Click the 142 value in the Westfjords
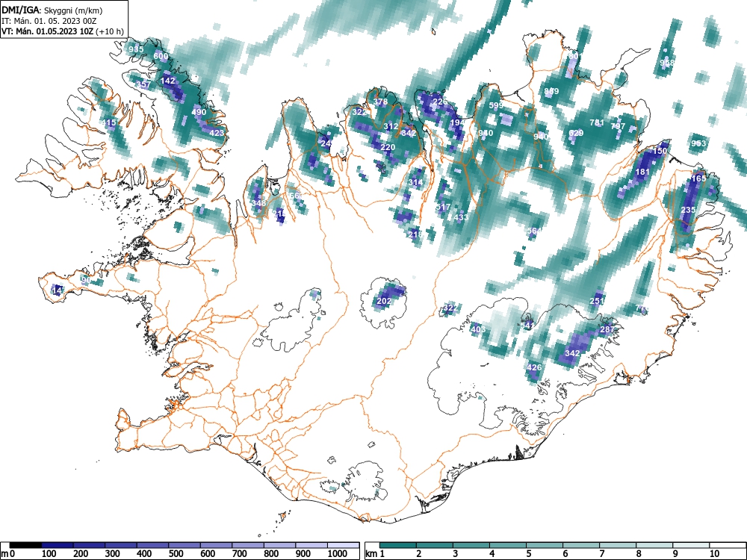This screenshot has width=747, height=560. tap(167, 81)
